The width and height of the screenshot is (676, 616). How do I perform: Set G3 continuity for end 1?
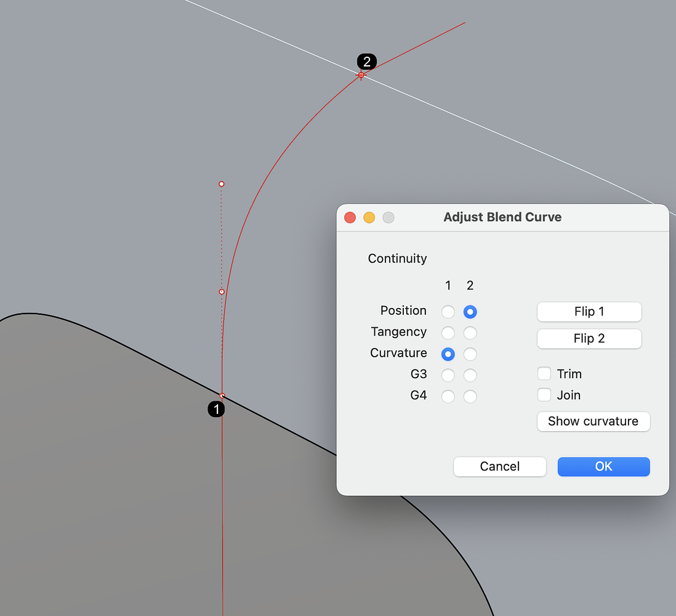(x=448, y=375)
